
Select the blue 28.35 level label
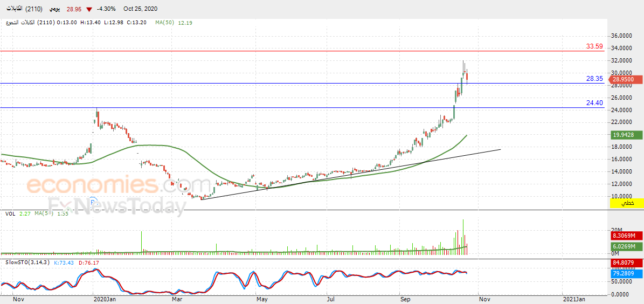594,79
